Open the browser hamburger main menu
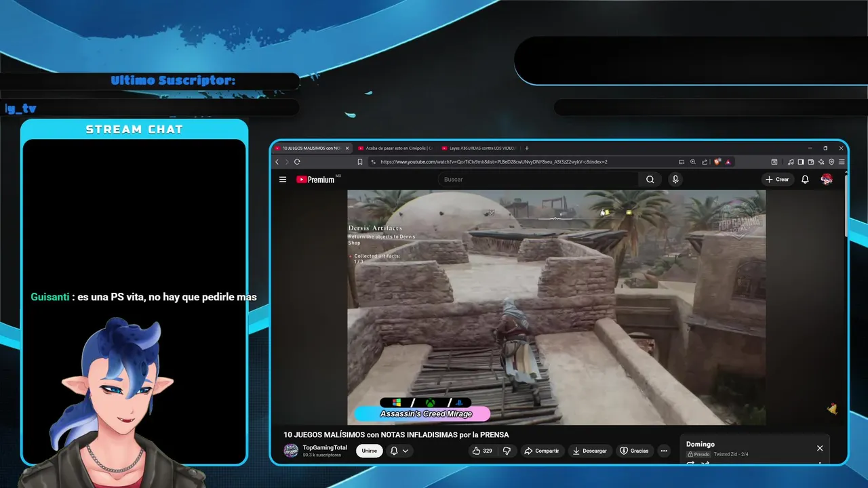 [x=842, y=162]
